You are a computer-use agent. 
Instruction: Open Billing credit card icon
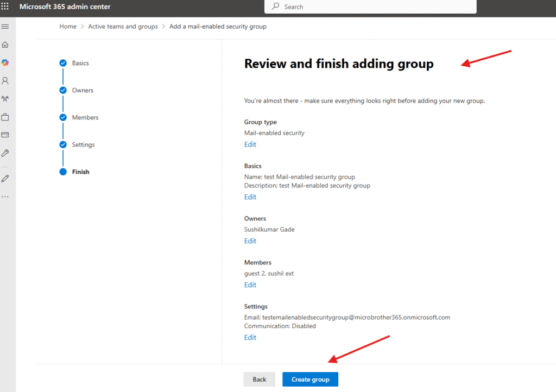pyautogui.click(x=5, y=135)
